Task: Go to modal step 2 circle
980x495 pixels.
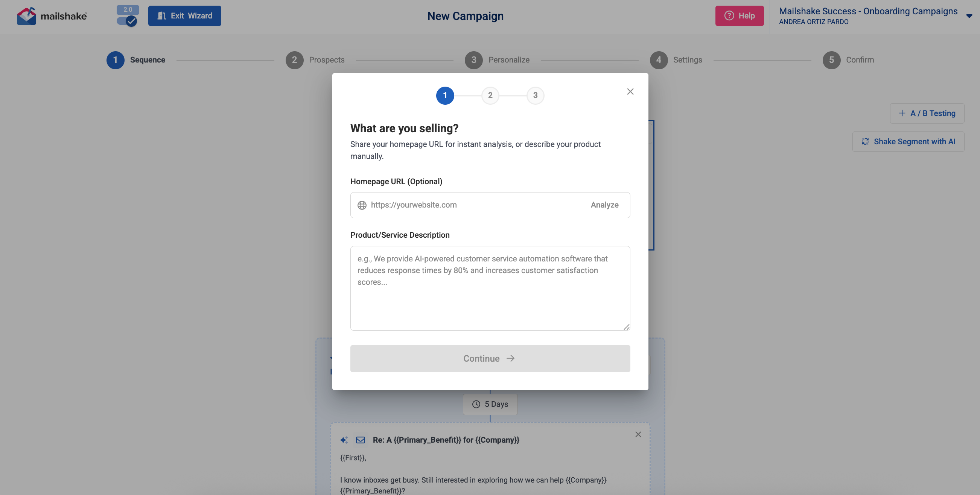Action: 490,95
